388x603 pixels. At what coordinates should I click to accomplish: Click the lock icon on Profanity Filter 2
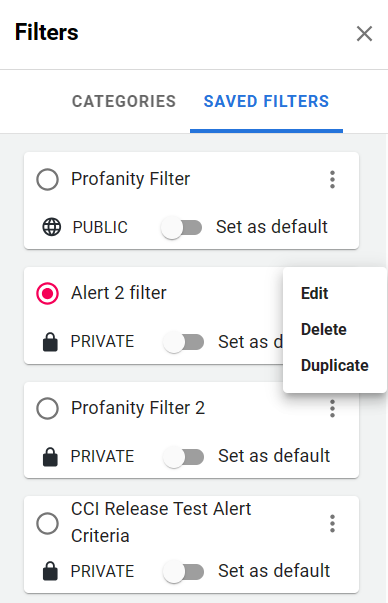coord(50,456)
